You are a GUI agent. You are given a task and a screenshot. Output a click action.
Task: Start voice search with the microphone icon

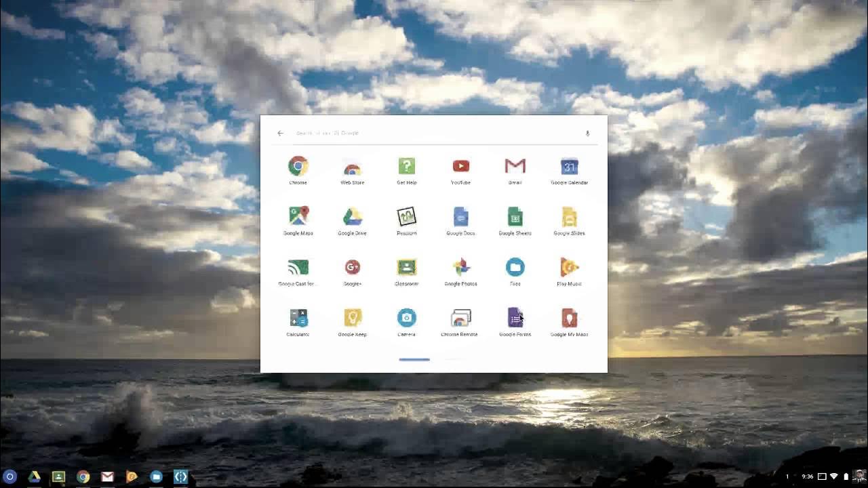[x=587, y=134]
